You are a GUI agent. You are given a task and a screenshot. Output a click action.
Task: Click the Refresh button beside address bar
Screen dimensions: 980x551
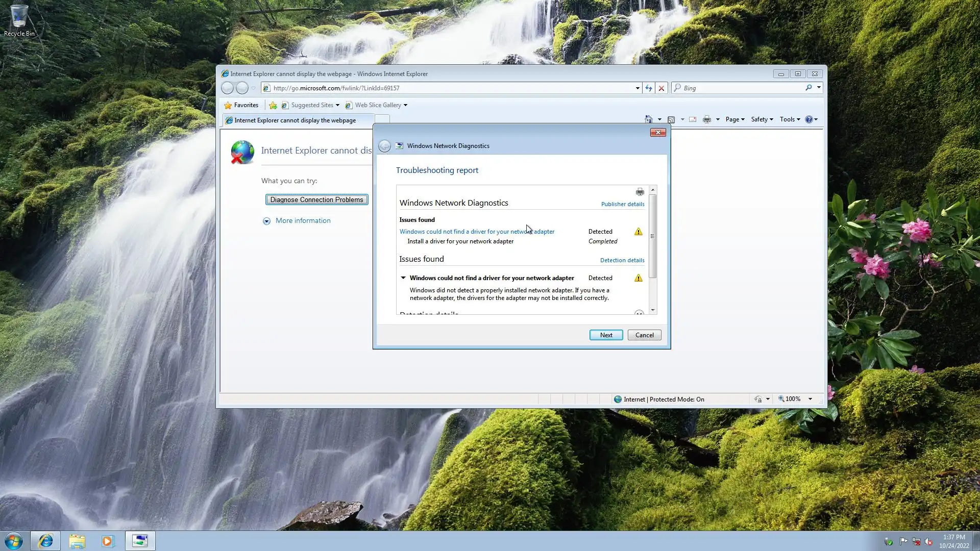click(648, 88)
